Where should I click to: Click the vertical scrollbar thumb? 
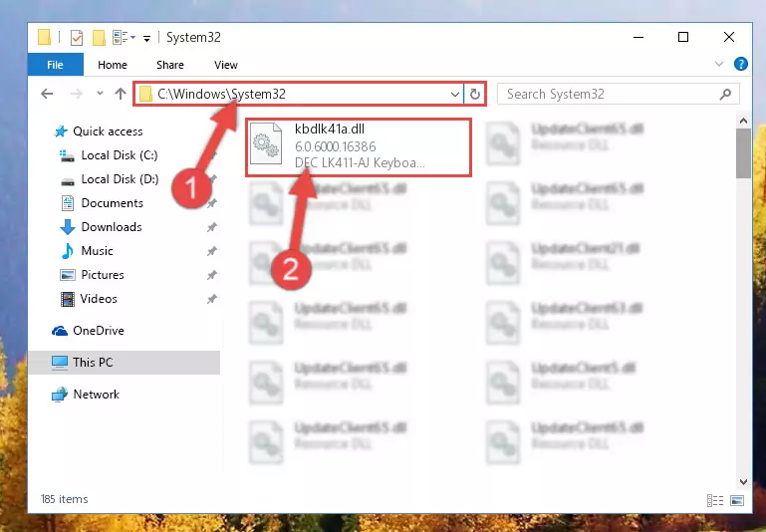point(743,153)
